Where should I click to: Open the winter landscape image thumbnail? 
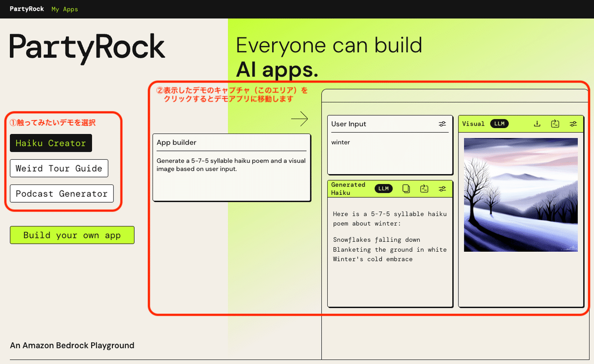(x=521, y=195)
